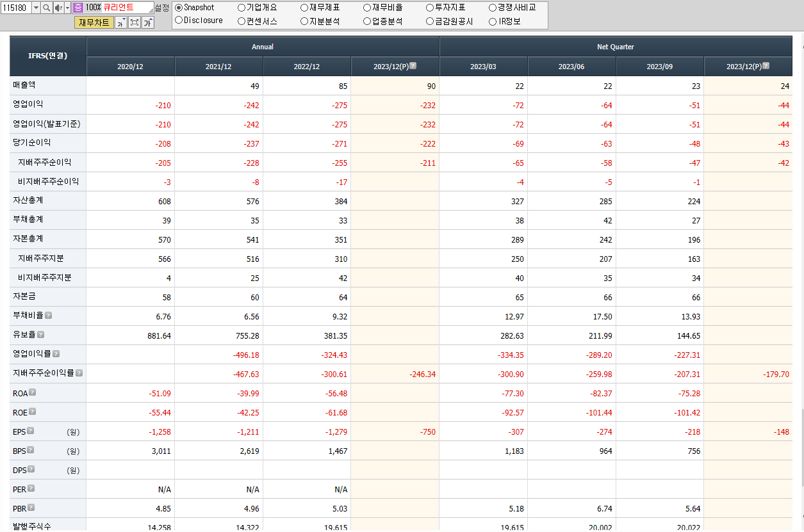Click the help icon next to PBR
Image resolution: width=804 pixels, height=532 pixels.
click(x=31, y=508)
